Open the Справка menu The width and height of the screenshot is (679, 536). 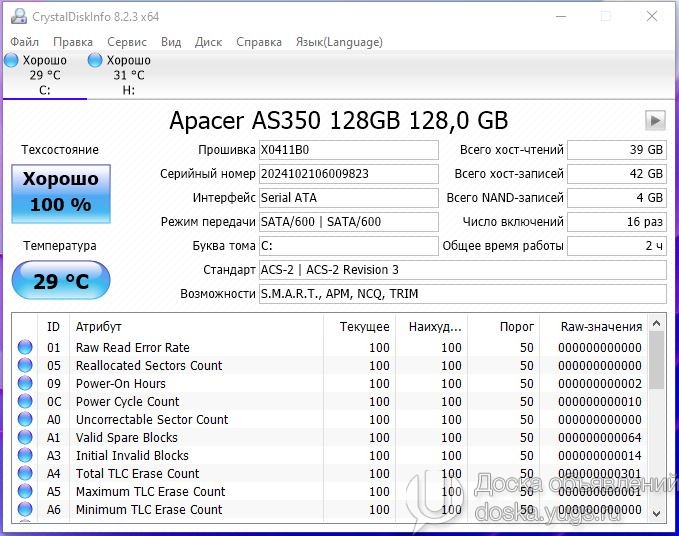(259, 42)
